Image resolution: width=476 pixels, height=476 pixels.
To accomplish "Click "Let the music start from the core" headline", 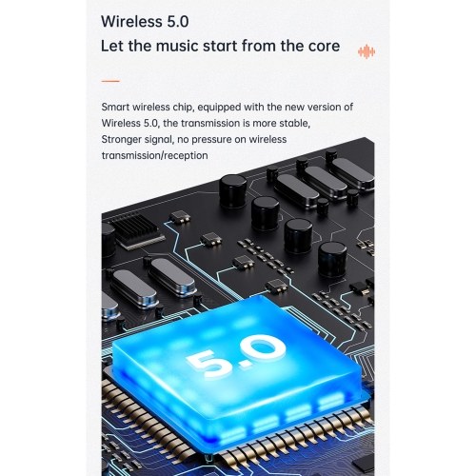I will [x=220, y=46].
